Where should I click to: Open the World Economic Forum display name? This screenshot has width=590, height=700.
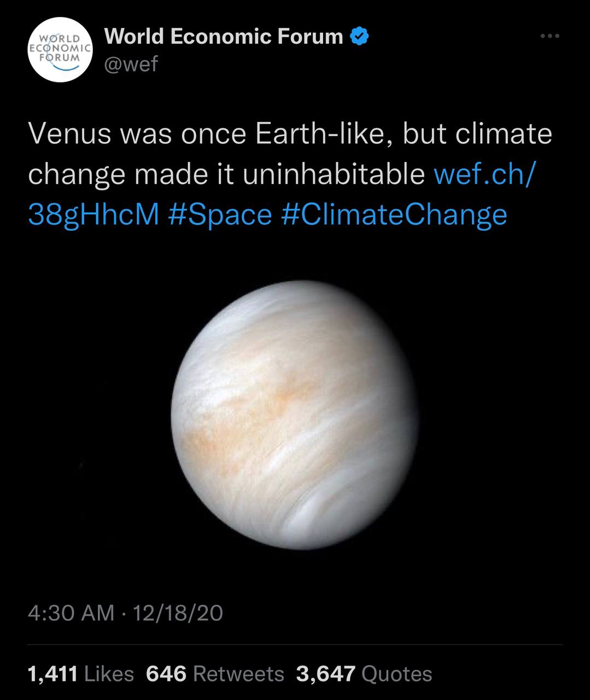223,37
